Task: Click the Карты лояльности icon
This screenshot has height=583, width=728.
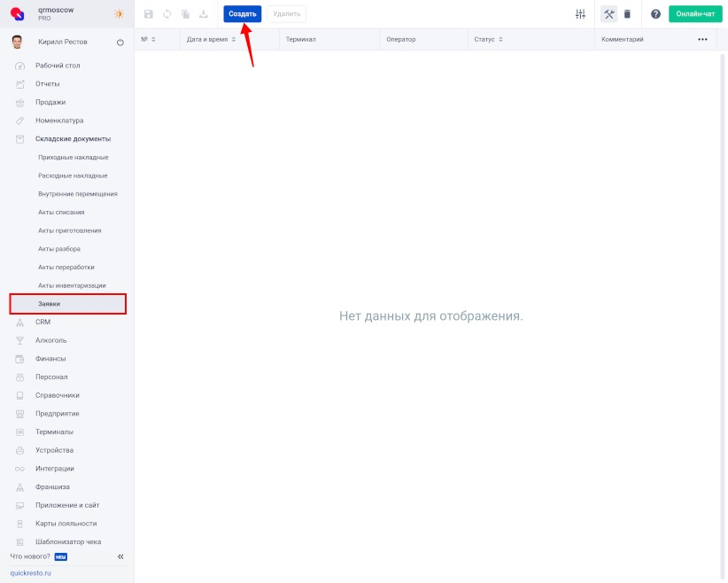Action: pyautogui.click(x=20, y=524)
